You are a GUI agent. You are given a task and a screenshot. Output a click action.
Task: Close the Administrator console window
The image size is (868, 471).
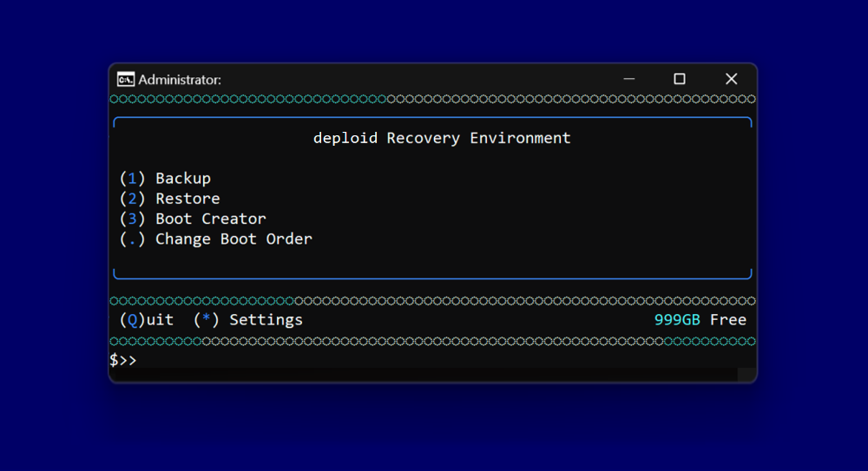click(x=731, y=79)
